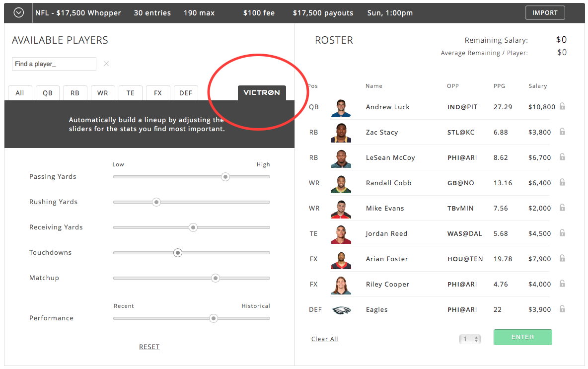
Task: Lock LeSean McCoy in the lineup
Action: 562,157
